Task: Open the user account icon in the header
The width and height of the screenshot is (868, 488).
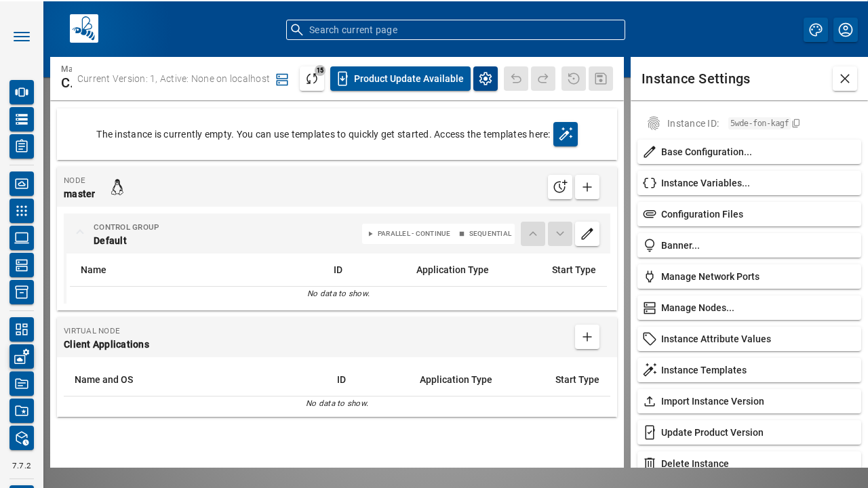Action: (846, 29)
